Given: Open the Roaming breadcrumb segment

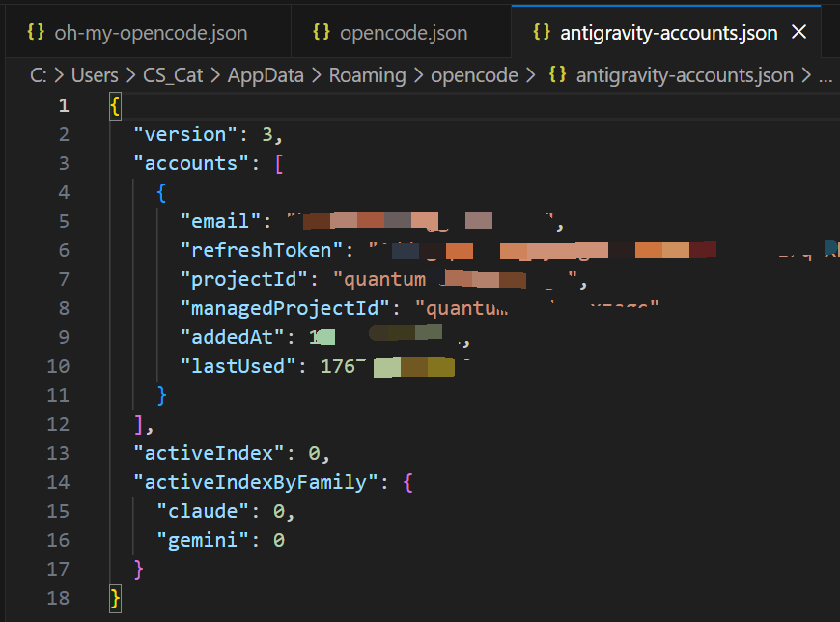Looking at the screenshot, I should tap(368, 75).
